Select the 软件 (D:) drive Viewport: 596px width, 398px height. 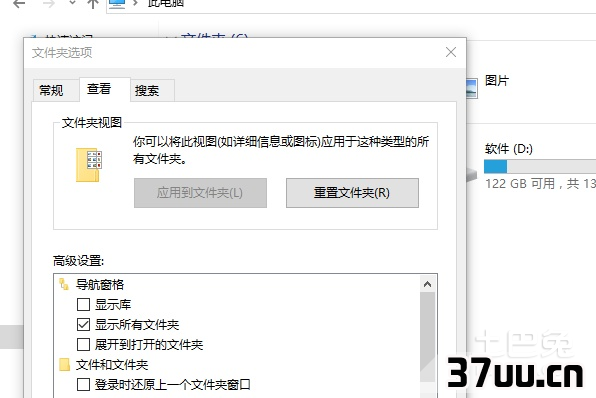pyautogui.click(x=509, y=148)
